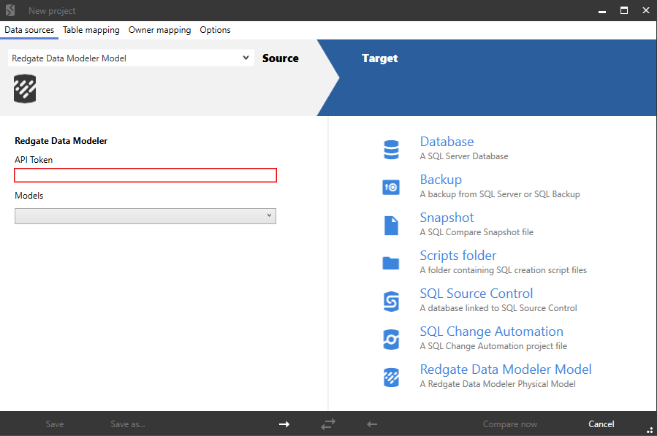Click the right arrow at bottom bar
The width and height of the screenshot is (657, 436).
pos(284,424)
